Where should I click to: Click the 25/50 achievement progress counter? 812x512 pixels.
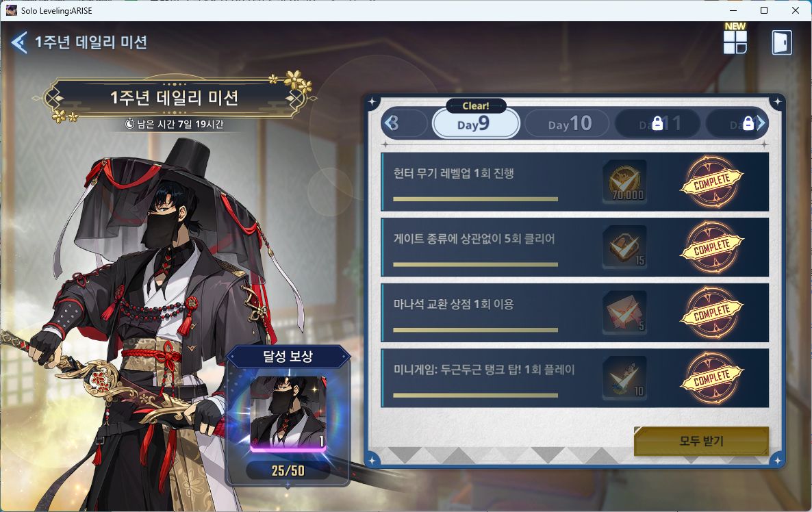(x=288, y=470)
